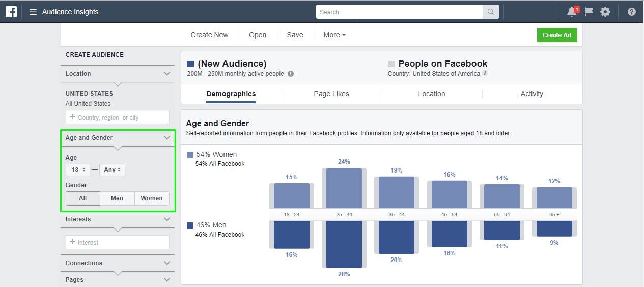Expand the Connections section chevron
Screen dimensions: 644x287
[167, 263]
